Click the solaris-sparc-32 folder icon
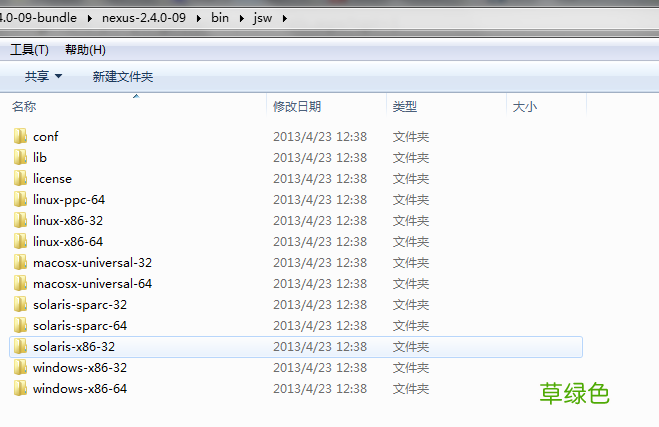The width and height of the screenshot is (659, 427). point(20,304)
